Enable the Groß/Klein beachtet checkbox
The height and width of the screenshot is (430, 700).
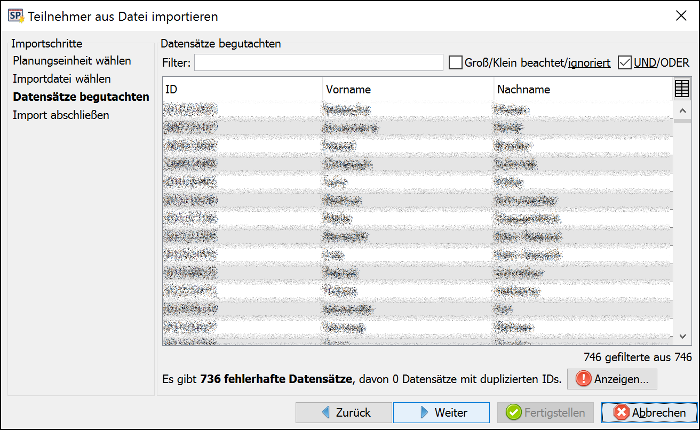tap(455, 63)
